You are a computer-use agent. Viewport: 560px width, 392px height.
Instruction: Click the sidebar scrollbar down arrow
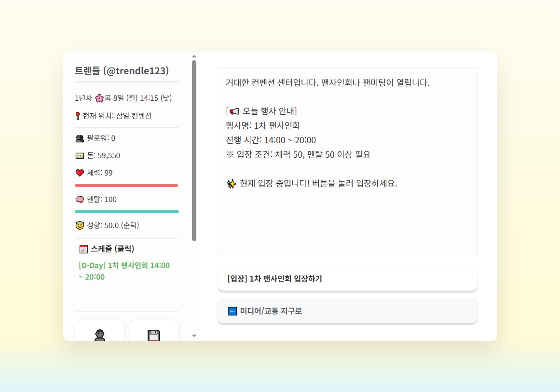coord(194,336)
